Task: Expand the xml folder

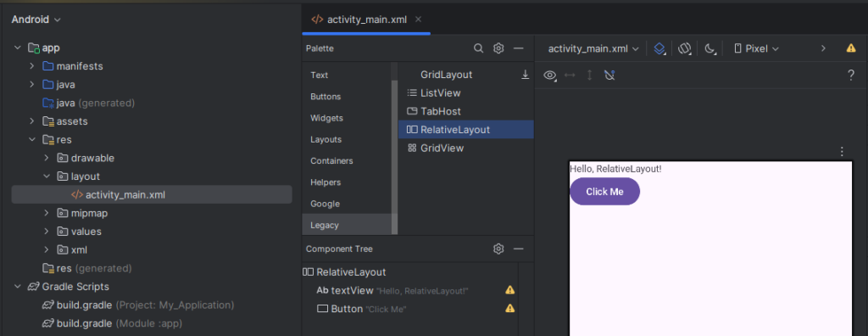Action: (47, 249)
